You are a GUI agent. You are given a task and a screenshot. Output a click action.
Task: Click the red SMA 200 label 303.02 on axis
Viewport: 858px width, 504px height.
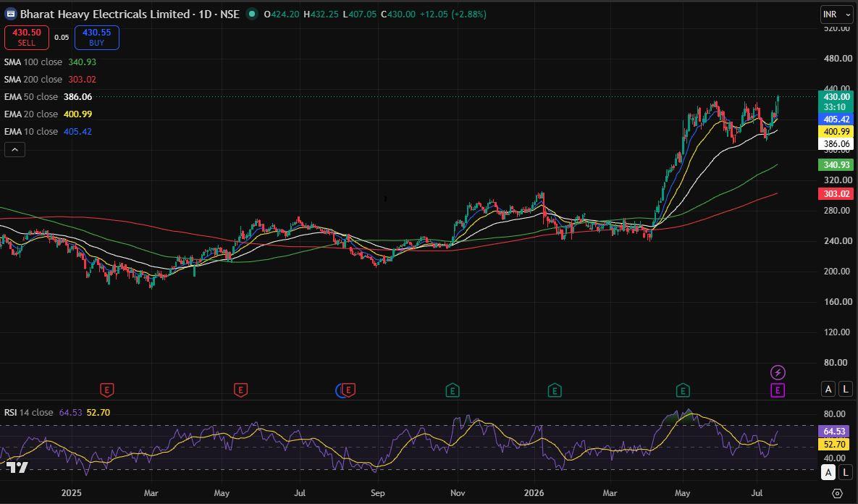836,194
